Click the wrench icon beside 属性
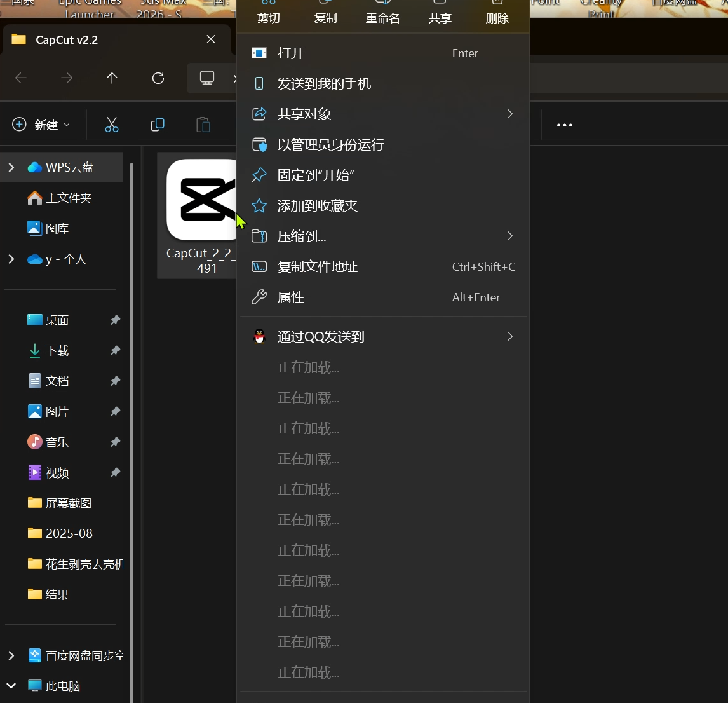 (x=259, y=297)
